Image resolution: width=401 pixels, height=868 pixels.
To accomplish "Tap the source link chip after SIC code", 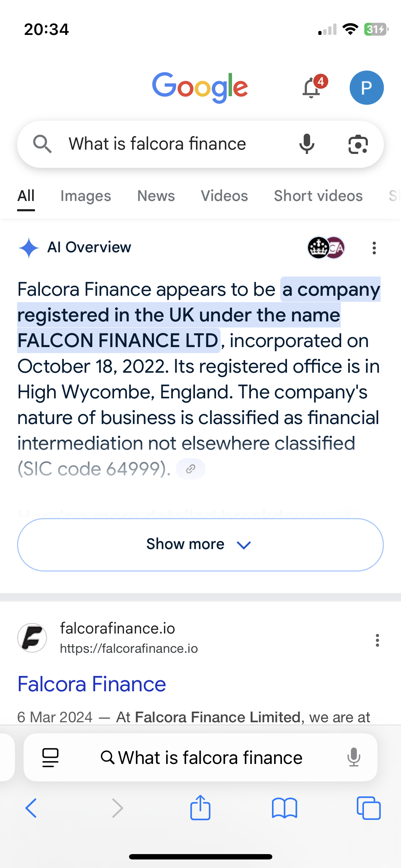I will click(x=191, y=469).
